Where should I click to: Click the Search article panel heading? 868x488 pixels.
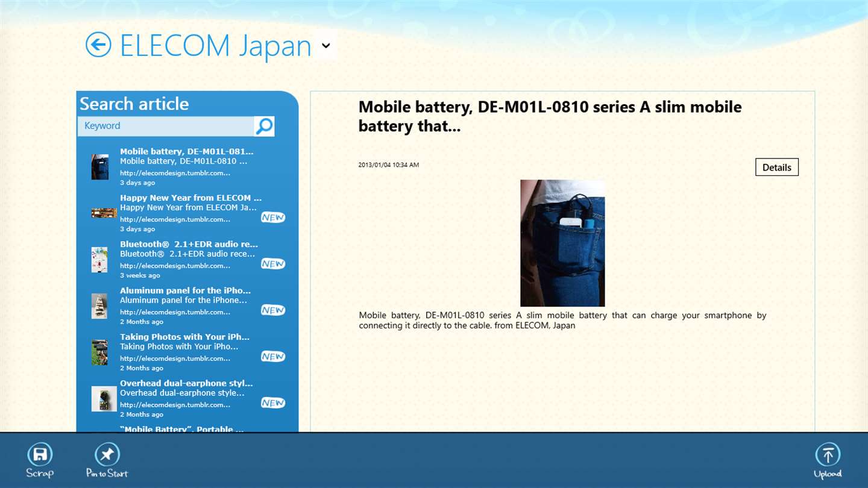(134, 104)
